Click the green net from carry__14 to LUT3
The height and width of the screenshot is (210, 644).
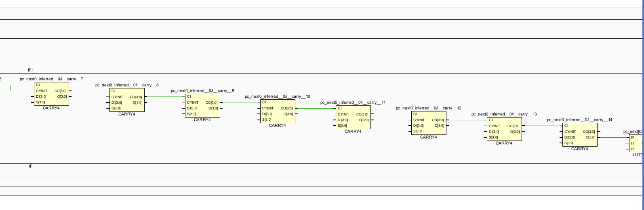point(614,138)
